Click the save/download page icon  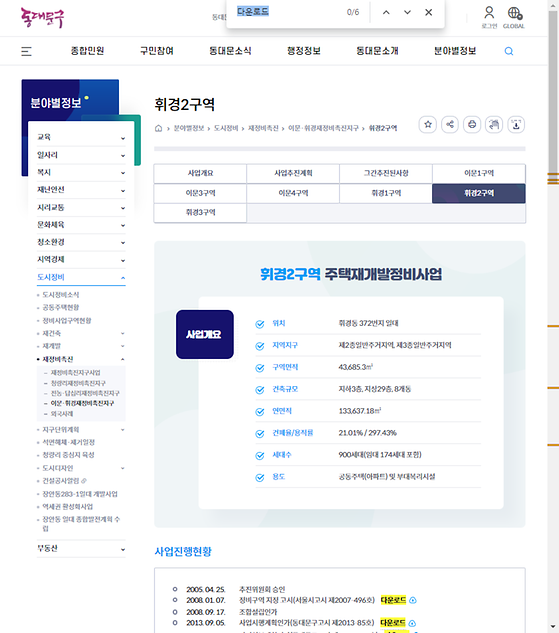point(516,124)
